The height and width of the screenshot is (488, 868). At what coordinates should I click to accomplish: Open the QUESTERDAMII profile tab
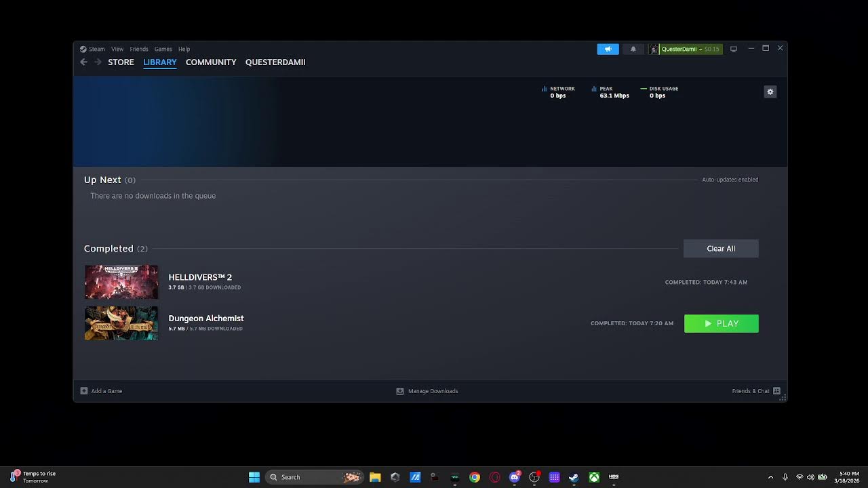click(x=275, y=62)
